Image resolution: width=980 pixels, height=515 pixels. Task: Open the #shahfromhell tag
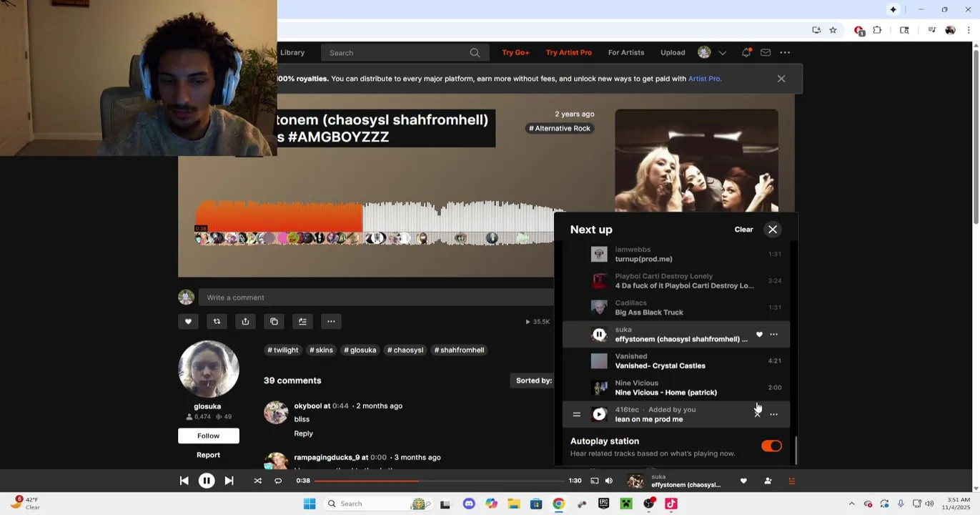(459, 350)
